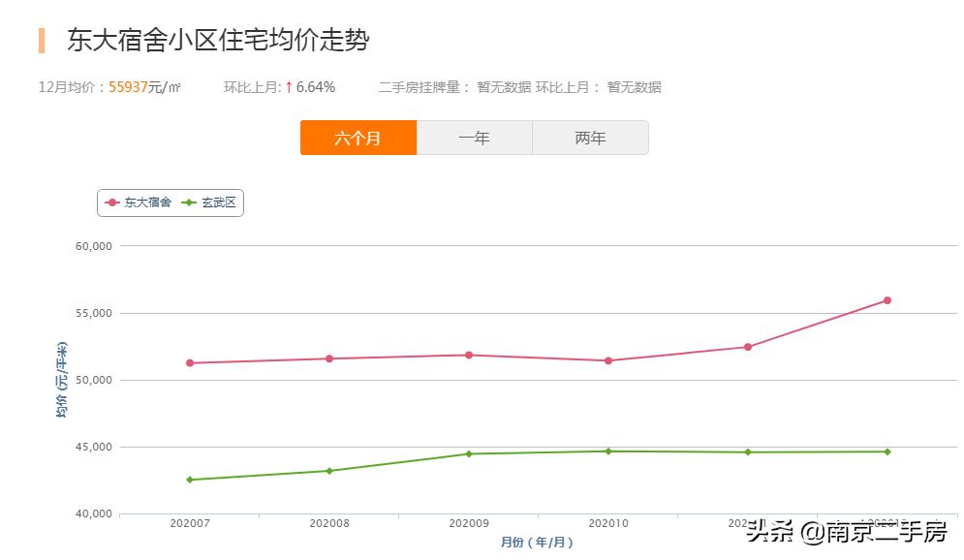Click the last pink data point on the chart
The width and height of the screenshot is (964, 560).
tap(887, 300)
